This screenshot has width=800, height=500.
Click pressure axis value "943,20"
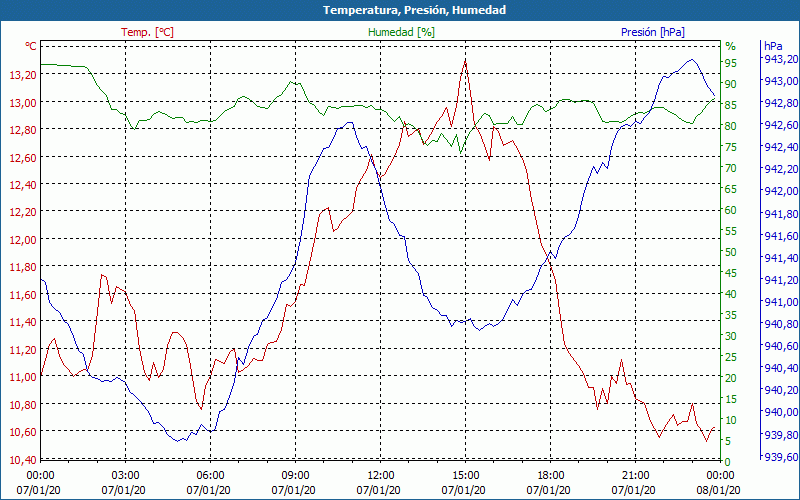pos(782,59)
